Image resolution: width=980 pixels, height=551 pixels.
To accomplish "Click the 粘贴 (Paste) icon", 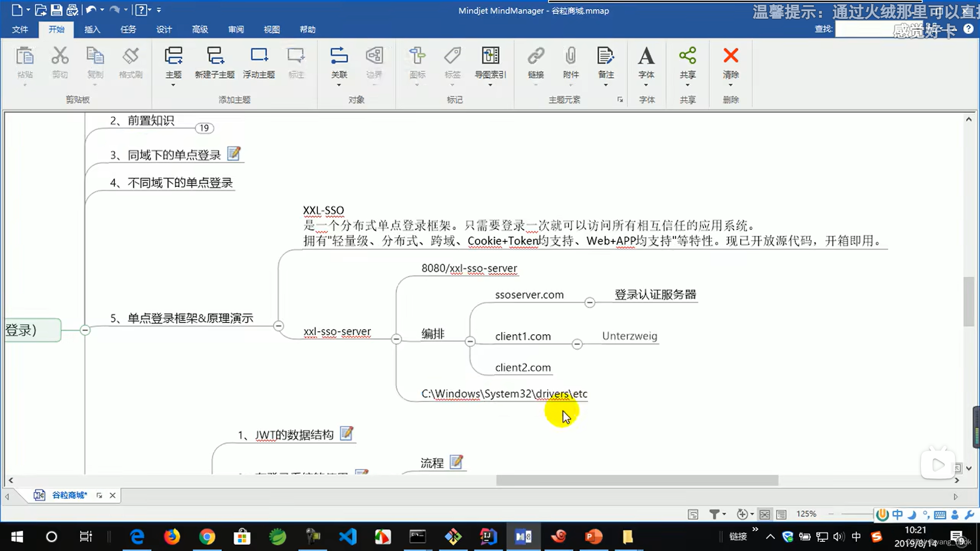I will [x=24, y=56].
